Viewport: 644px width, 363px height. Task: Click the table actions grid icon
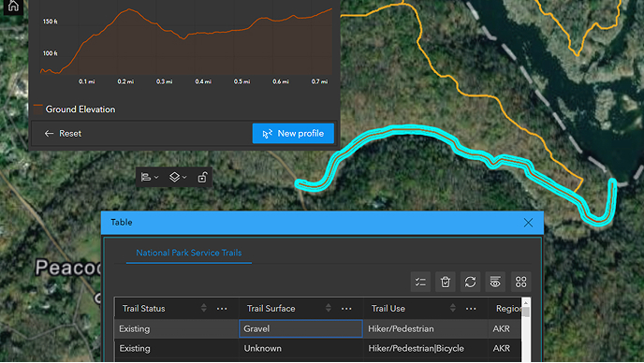520,283
